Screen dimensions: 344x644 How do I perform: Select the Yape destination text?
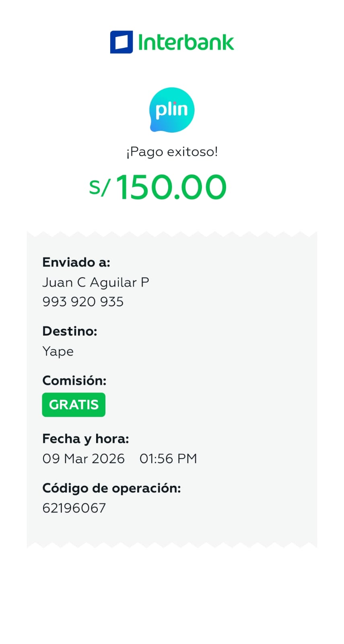tap(58, 351)
